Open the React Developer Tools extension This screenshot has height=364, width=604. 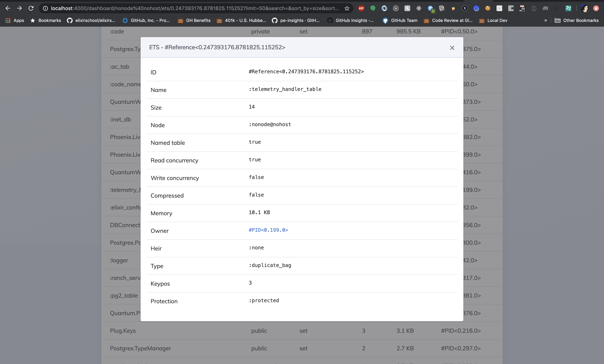click(419, 8)
